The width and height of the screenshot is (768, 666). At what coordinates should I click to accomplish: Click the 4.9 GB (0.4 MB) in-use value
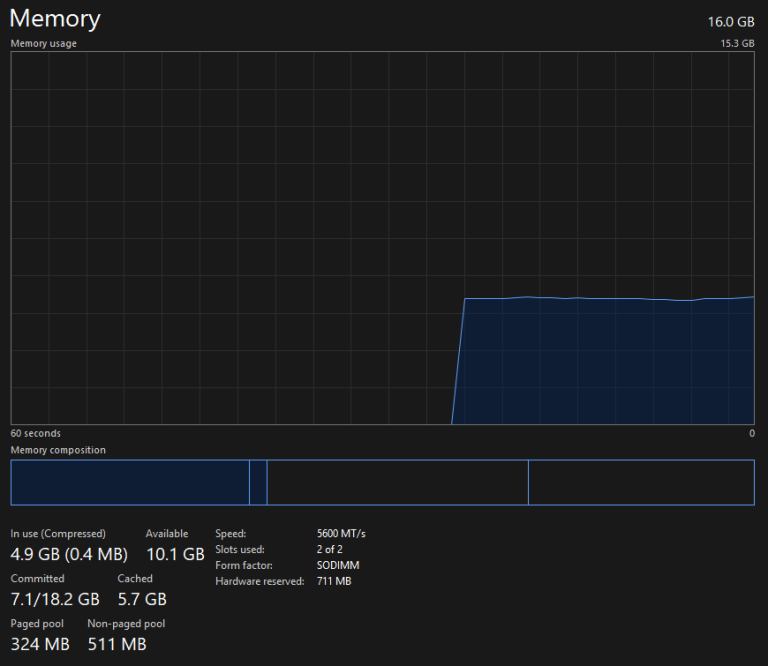69,554
